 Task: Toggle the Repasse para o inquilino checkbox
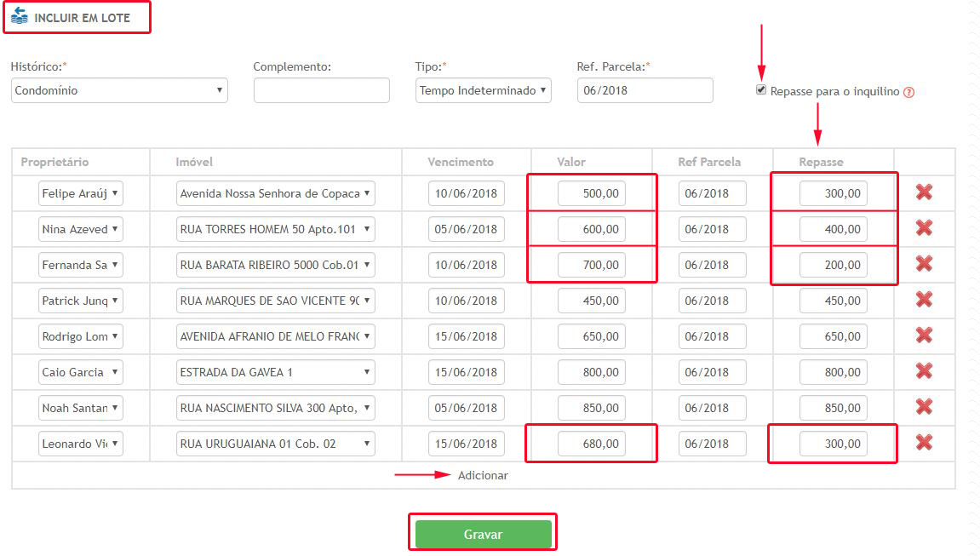tap(761, 90)
